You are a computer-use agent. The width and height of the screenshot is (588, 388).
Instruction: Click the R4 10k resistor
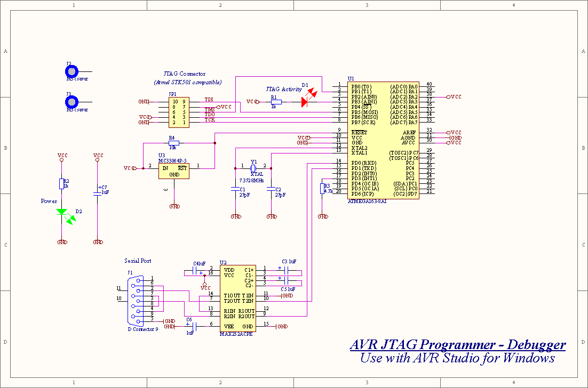point(173,143)
